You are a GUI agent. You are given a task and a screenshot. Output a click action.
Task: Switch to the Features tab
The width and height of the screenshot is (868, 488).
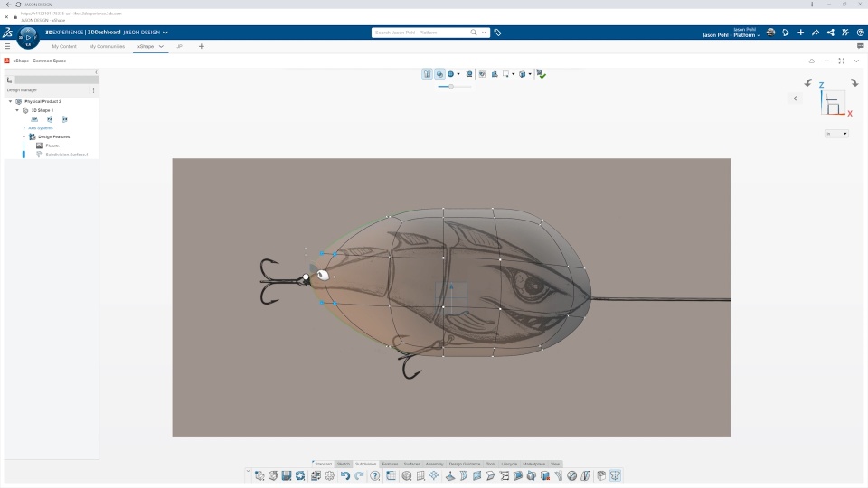point(390,464)
